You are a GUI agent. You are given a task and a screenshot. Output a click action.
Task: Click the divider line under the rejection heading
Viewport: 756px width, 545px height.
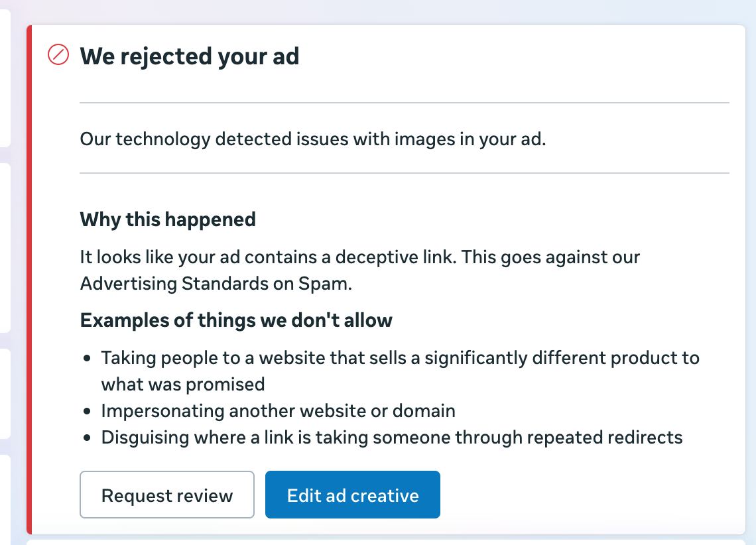[x=404, y=103]
